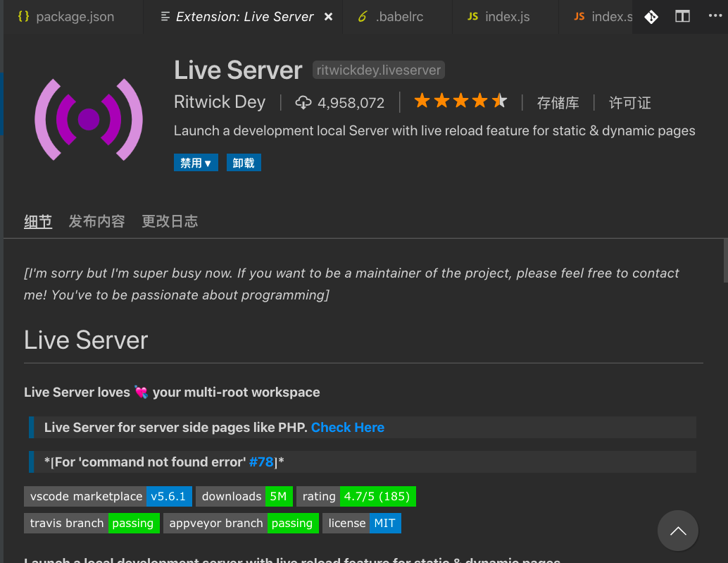The width and height of the screenshot is (728, 563).
Task: Click the italic maintainer notice paragraph
Action: coord(351,284)
